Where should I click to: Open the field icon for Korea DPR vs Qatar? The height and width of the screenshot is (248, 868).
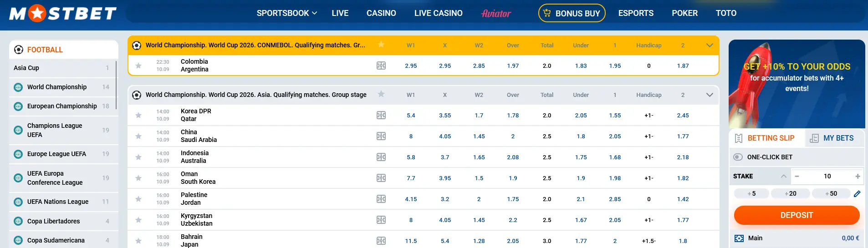[381, 116]
